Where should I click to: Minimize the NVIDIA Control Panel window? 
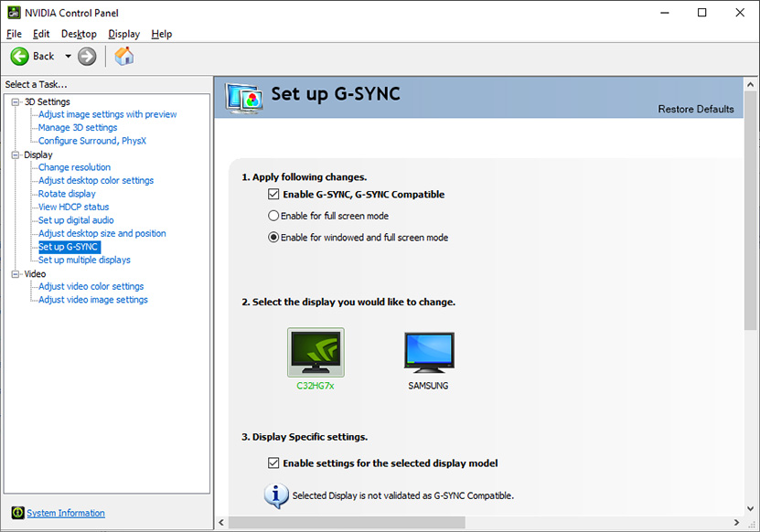665,13
